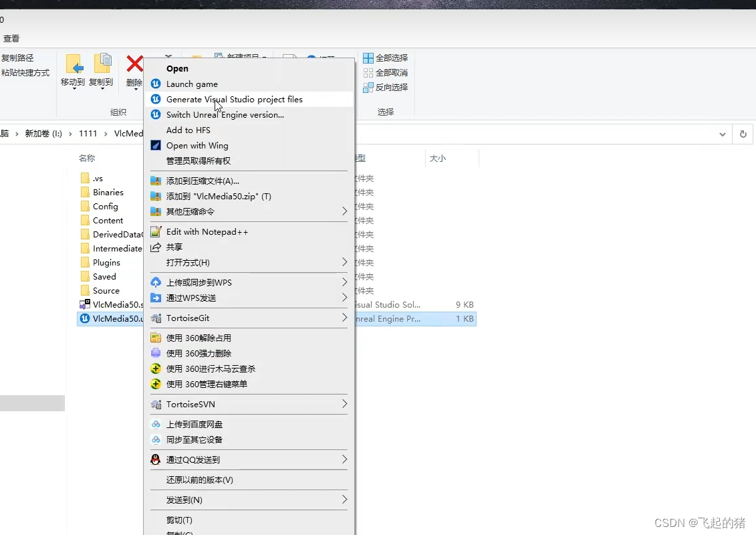Screen dimensions: 756x535
Task: Click the Unreal icon beside Generate project files
Action: click(x=156, y=100)
